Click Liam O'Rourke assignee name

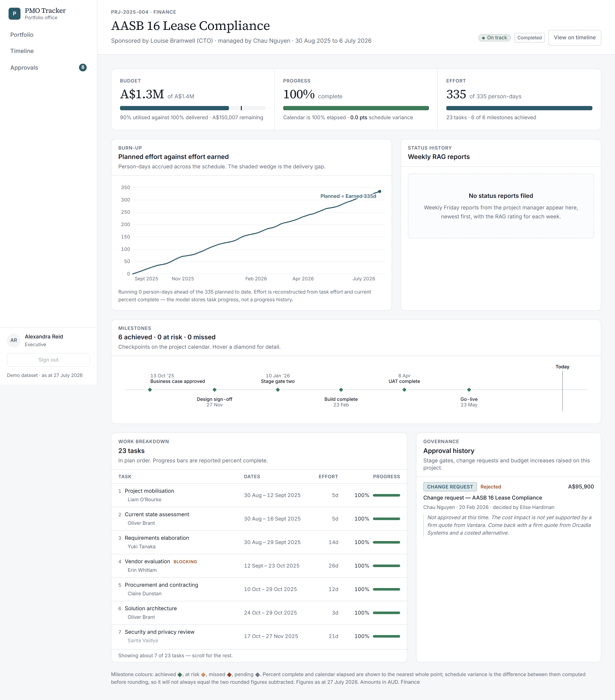coord(144,500)
